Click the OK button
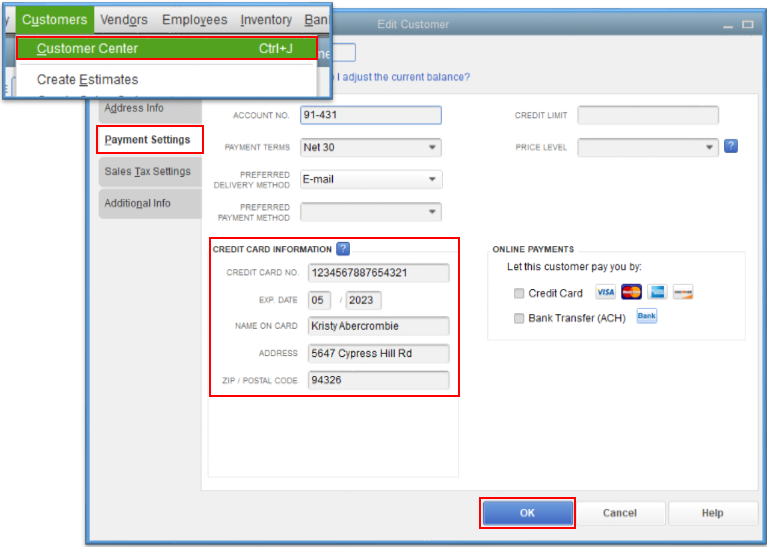Viewport: 767px width, 547px height. pyautogui.click(x=527, y=513)
